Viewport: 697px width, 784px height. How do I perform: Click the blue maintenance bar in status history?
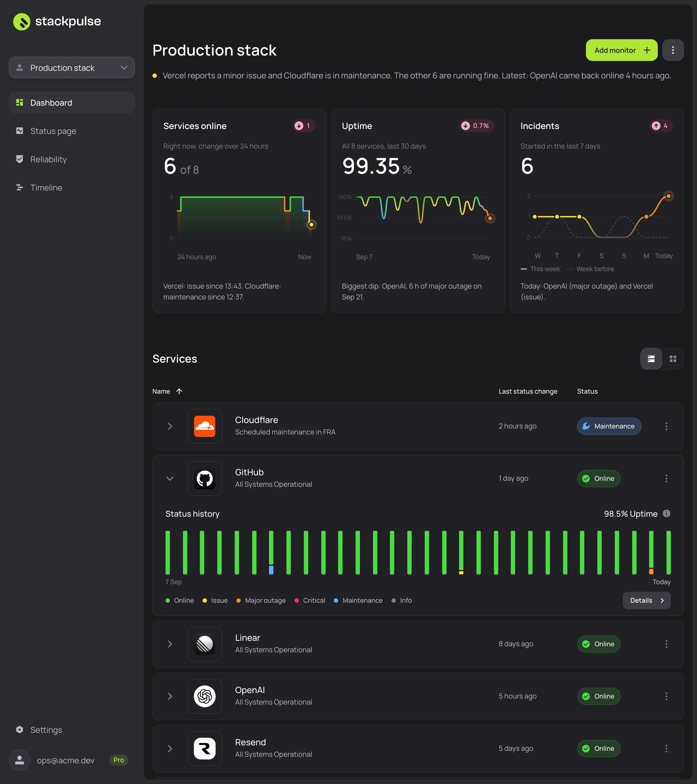pos(271,569)
